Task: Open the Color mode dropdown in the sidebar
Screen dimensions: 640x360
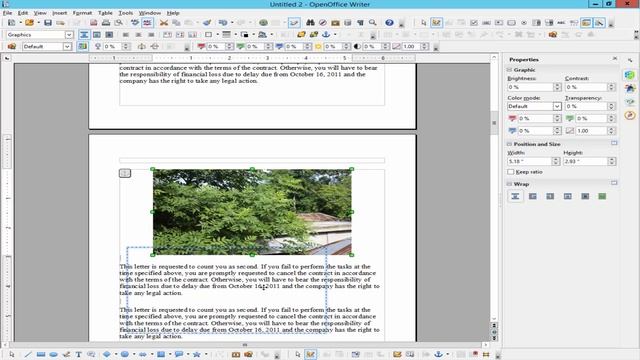Action: click(x=557, y=106)
